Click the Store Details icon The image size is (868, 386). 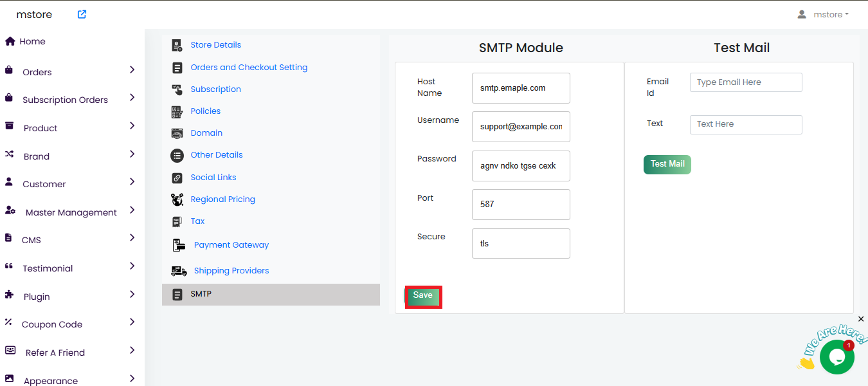(177, 45)
